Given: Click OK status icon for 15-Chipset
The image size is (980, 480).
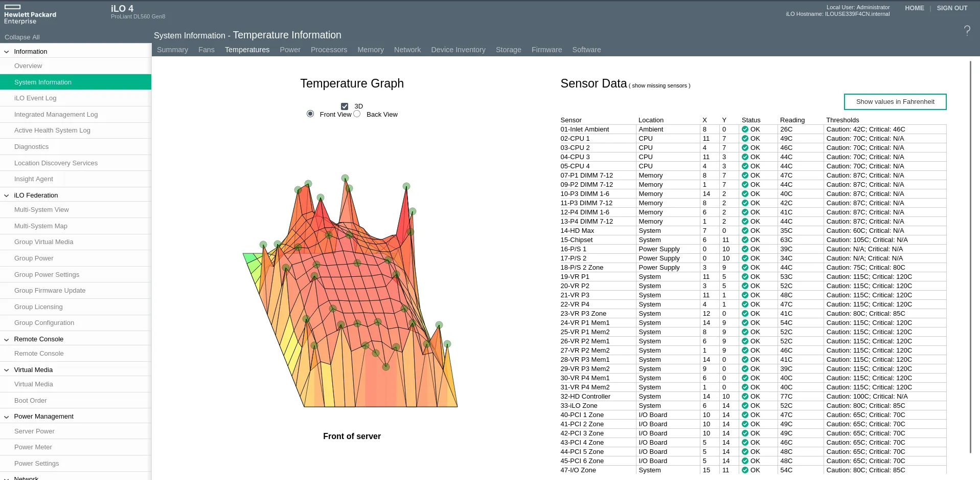Looking at the screenshot, I should 745,240.
